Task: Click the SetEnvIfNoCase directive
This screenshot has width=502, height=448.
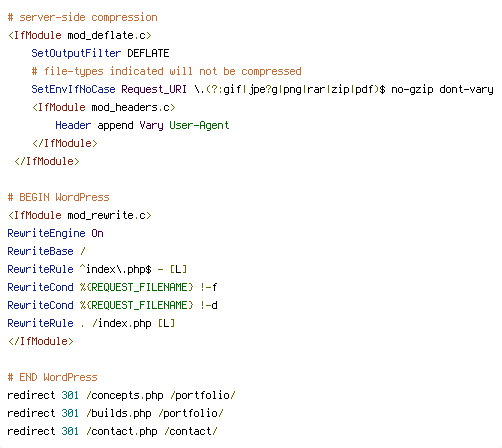Action: (x=73, y=89)
